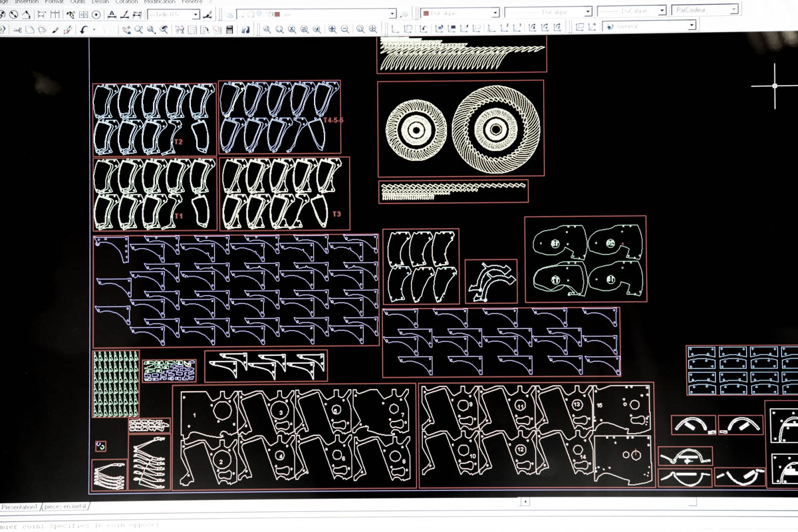This screenshot has height=532, width=798.
Task: Expand the layer list dropdown
Action: pos(392,13)
